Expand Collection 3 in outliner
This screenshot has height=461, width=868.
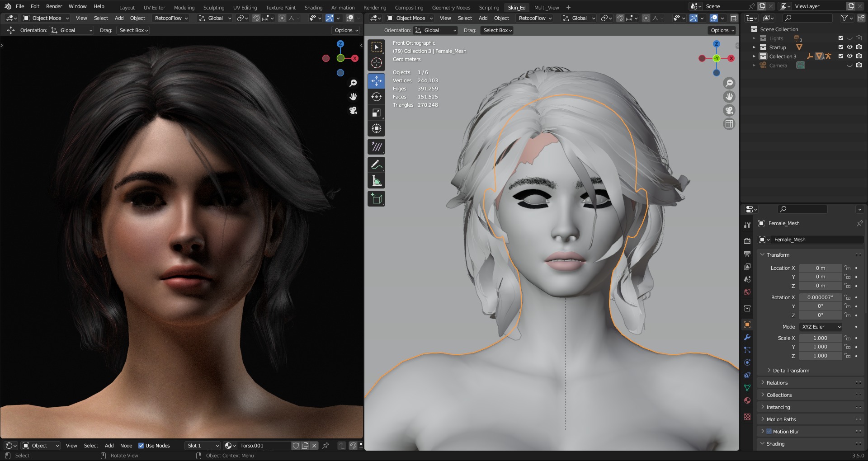pos(754,56)
